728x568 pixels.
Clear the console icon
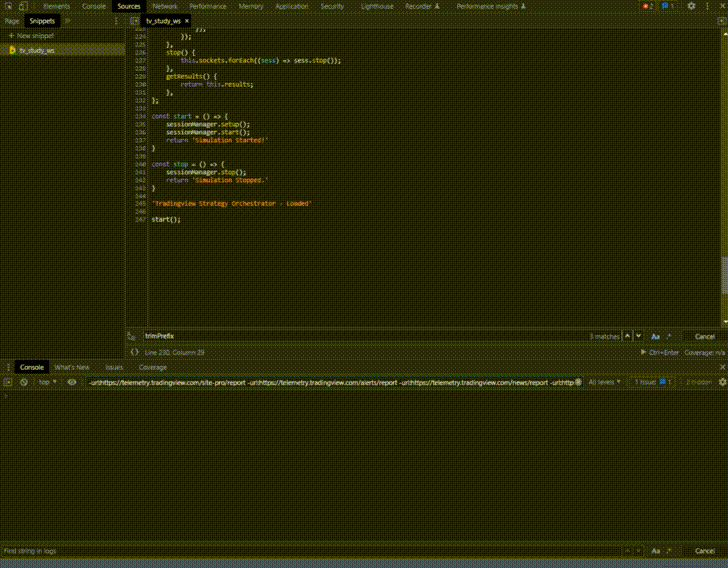click(24, 382)
